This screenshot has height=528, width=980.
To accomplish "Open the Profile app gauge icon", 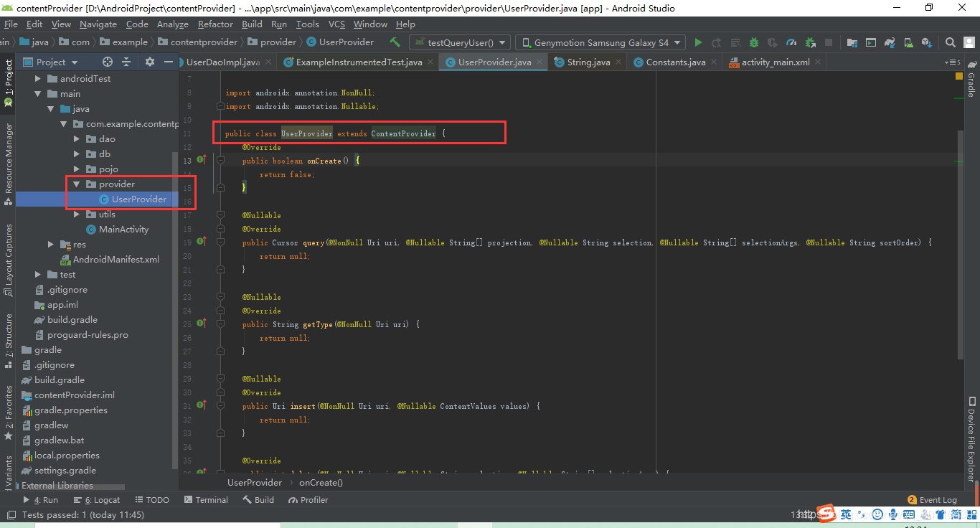I will [x=791, y=42].
